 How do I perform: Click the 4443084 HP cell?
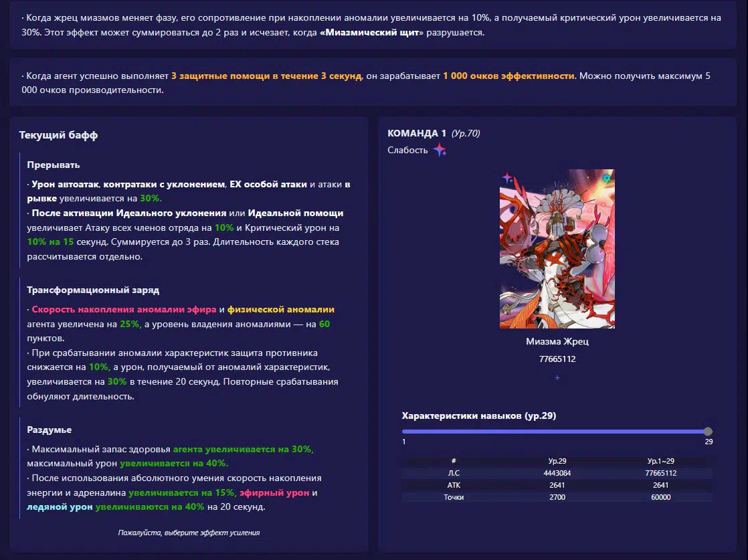pos(557,473)
